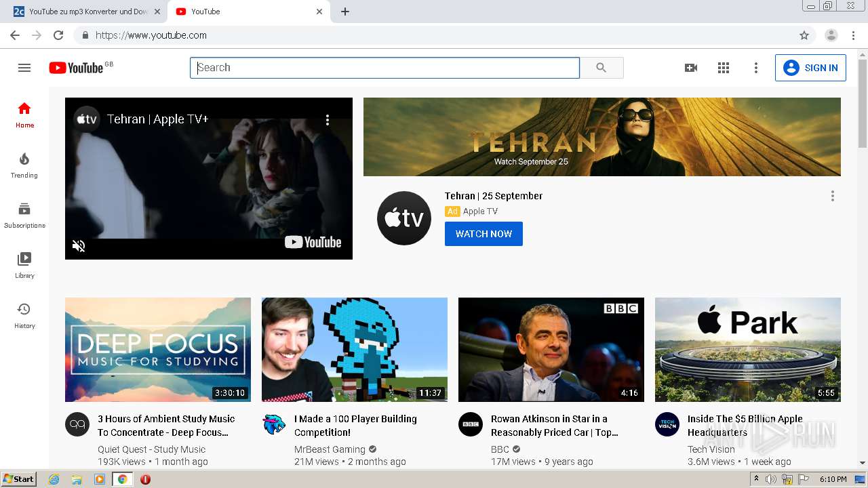The height and width of the screenshot is (488, 868).
Task: Open the ad options menu beside Tehran title
Action: [832, 196]
